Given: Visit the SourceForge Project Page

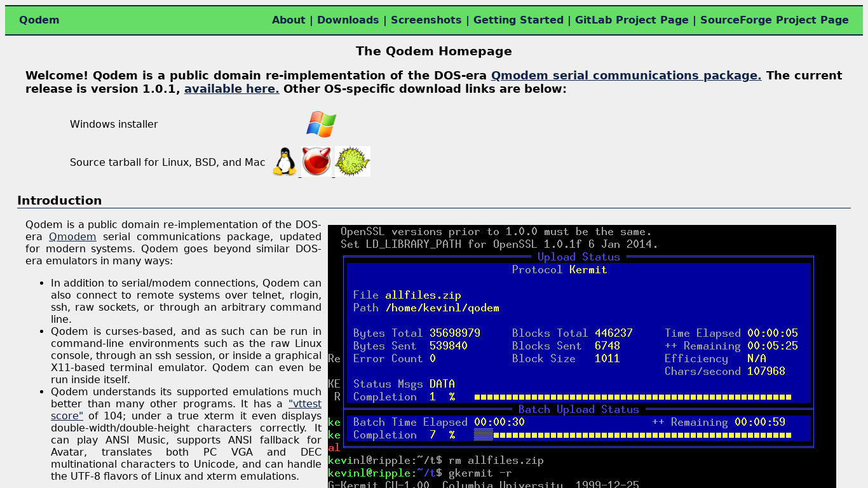Looking at the screenshot, I should [775, 20].
